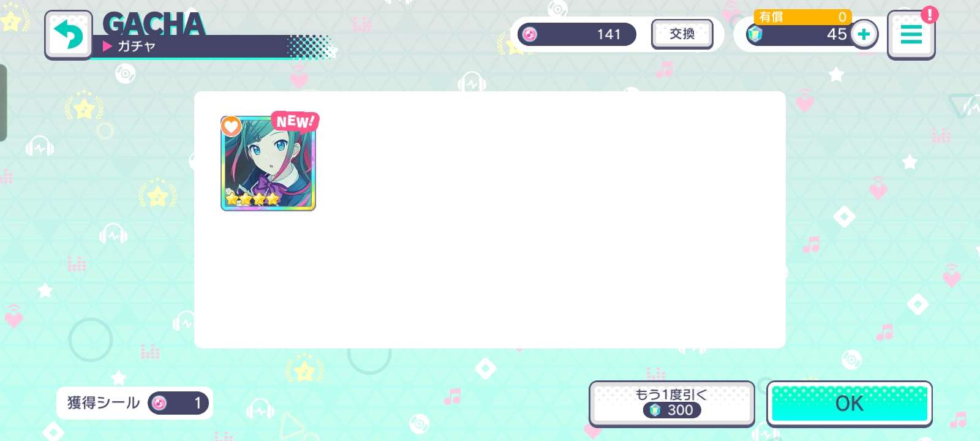Tap the back arrow button
Viewport: 980px width, 441px height.
[x=69, y=35]
